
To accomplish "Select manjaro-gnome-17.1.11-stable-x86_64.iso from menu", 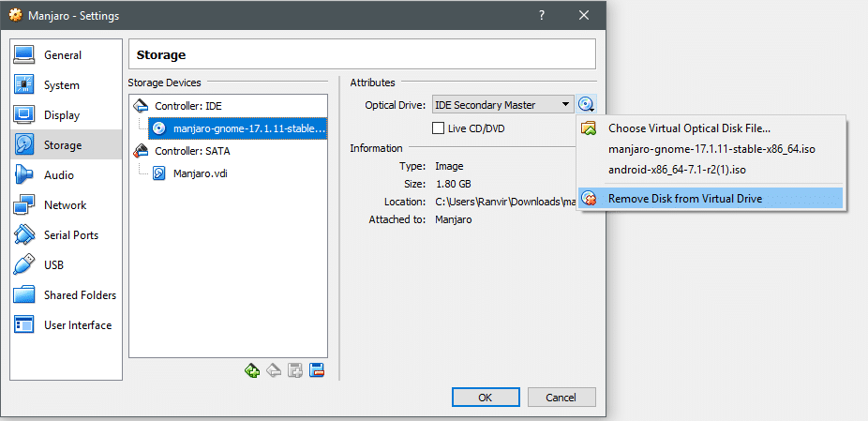I will 711,149.
